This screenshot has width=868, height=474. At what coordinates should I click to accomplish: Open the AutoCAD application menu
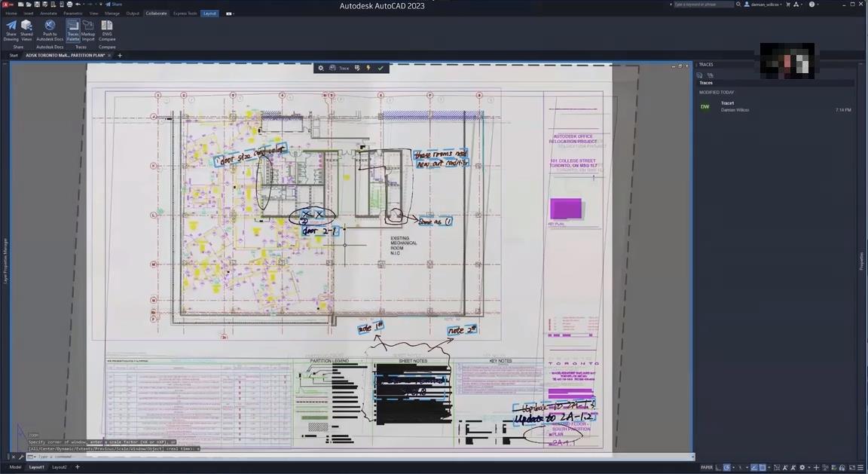point(6,4)
